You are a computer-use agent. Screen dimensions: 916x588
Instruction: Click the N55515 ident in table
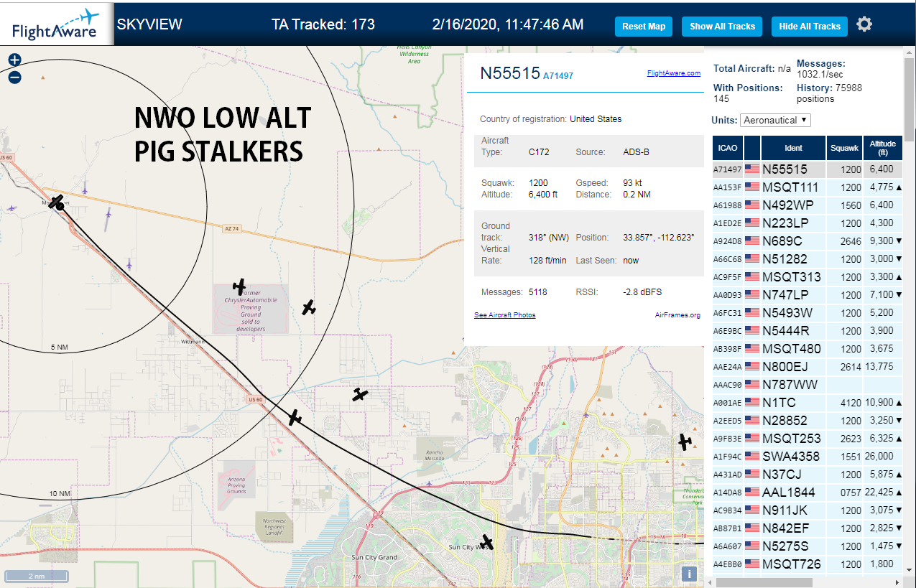pyautogui.click(x=785, y=169)
